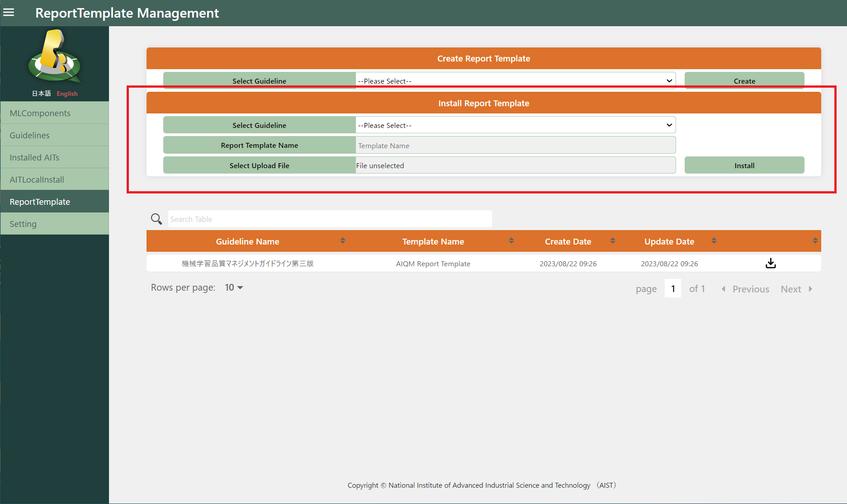847x504 pixels.
Task: Open Installed AITs sidebar item
Action: pos(34,157)
